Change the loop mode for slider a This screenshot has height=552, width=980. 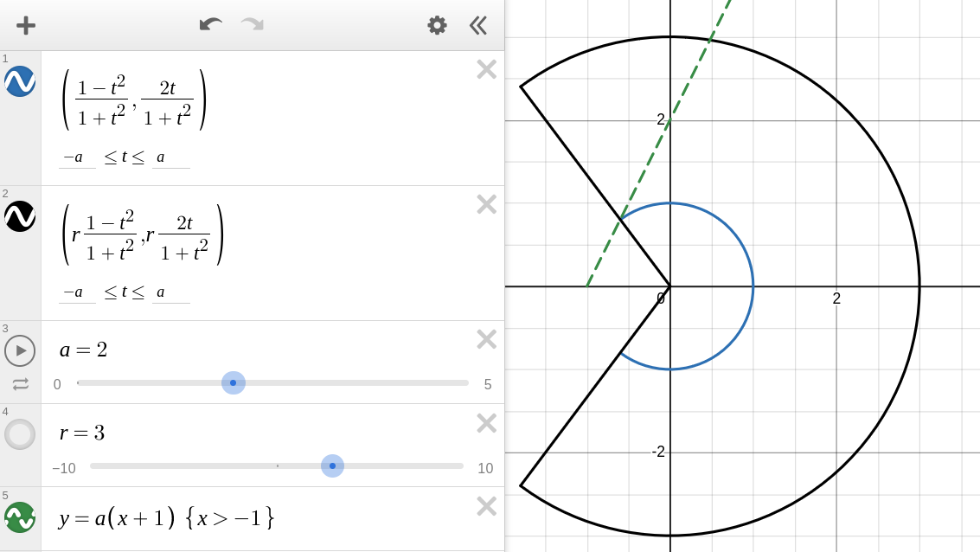[x=20, y=383]
